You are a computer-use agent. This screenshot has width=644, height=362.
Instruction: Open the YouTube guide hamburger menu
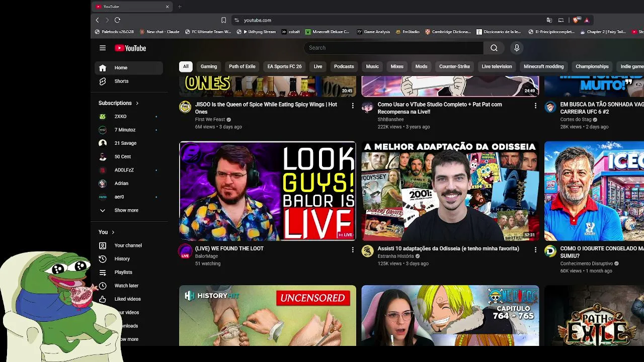(103, 48)
